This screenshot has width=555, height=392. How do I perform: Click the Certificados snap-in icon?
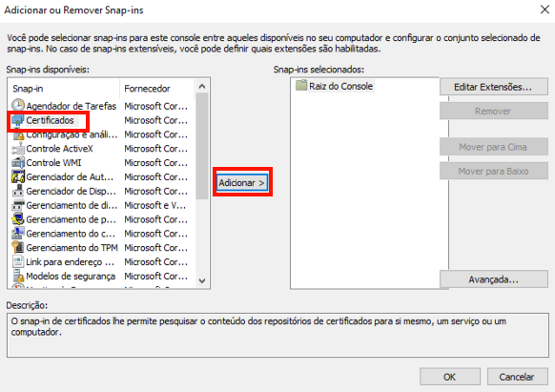pyautogui.click(x=17, y=120)
